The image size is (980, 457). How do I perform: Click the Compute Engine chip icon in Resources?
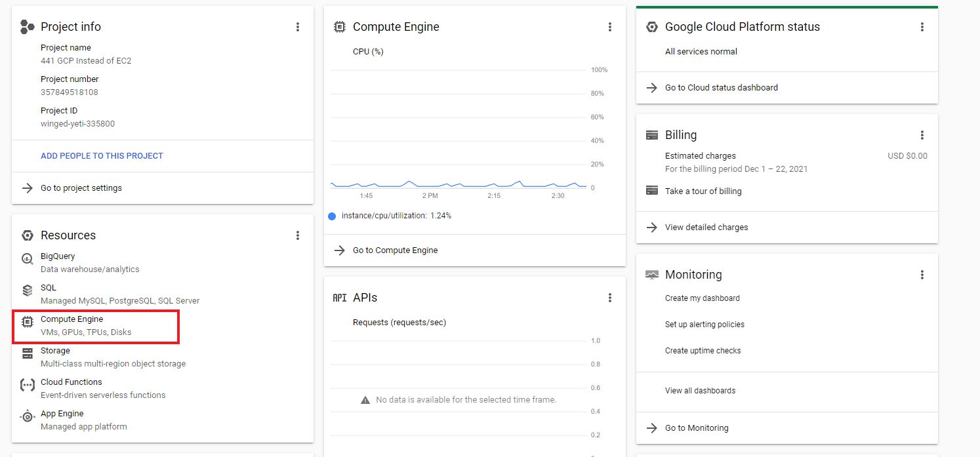[x=27, y=322]
